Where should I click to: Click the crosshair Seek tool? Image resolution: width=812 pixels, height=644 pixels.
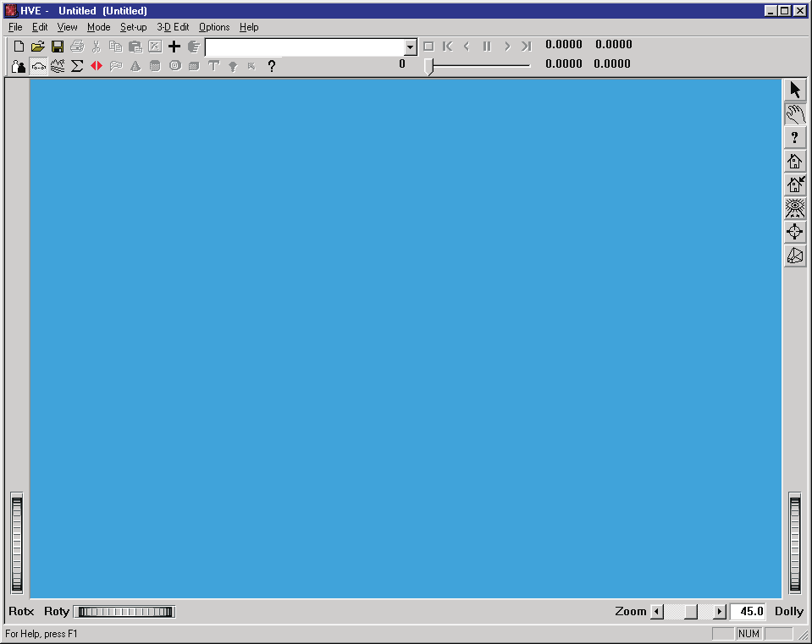point(795,231)
